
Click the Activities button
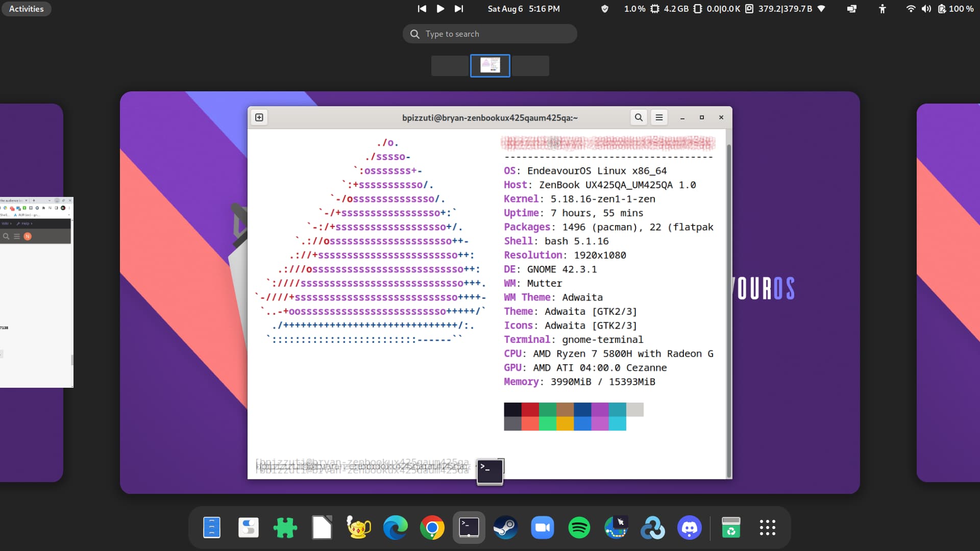[x=27, y=9]
